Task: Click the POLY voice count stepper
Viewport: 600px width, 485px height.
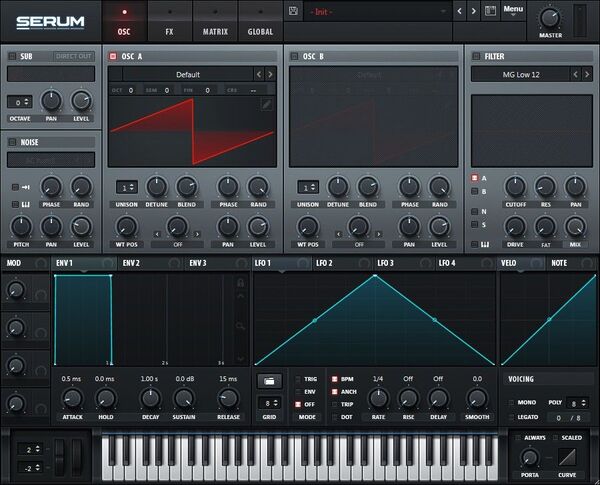Action: (x=577, y=403)
